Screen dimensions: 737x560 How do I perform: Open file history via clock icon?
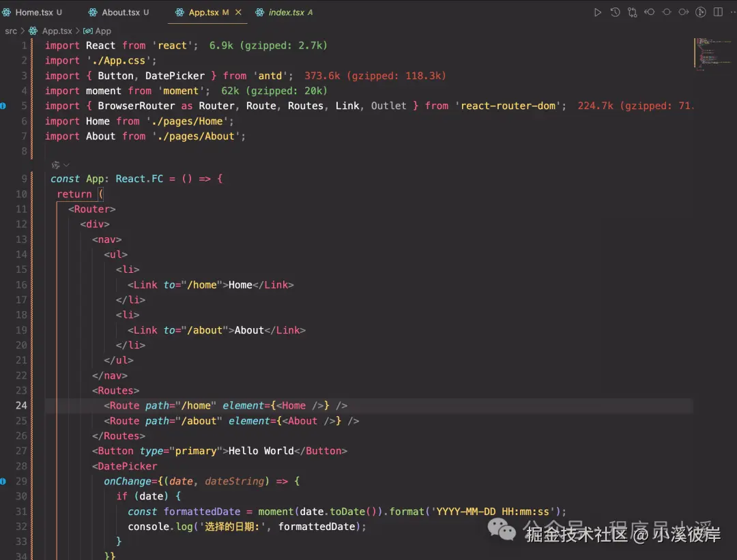[615, 12]
